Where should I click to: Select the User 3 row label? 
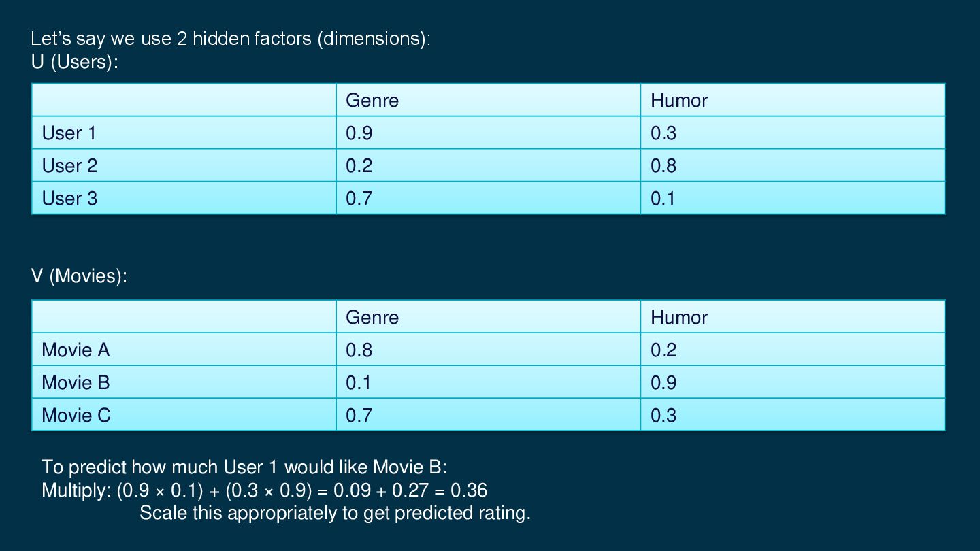(x=69, y=199)
